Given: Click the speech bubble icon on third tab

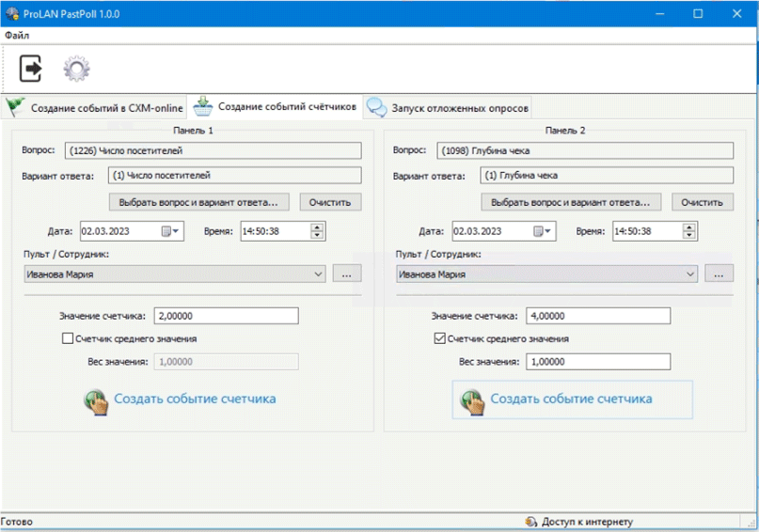Looking at the screenshot, I should pos(376,107).
